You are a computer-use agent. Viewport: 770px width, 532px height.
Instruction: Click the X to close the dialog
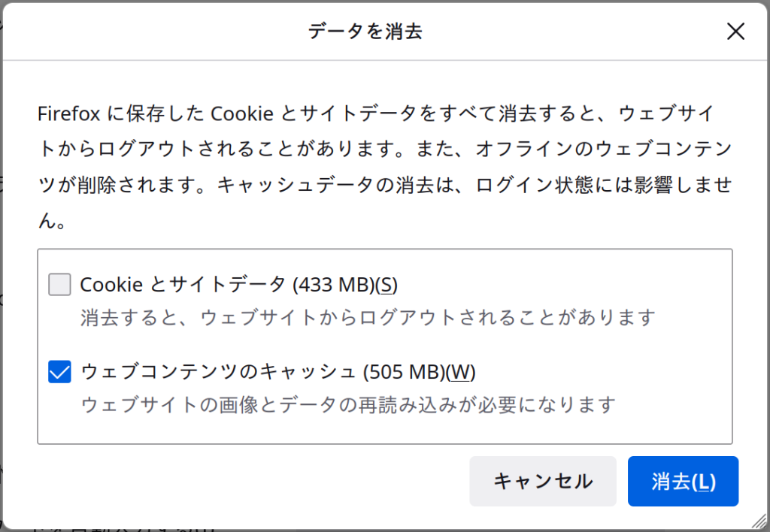735,32
